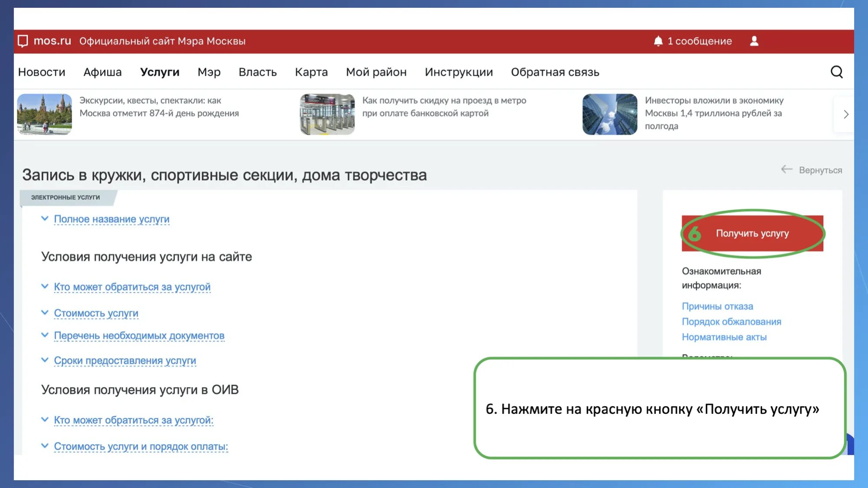The width and height of the screenshot is (868, 488).
Task: Open the user profile icon
Action: pyautogui.click(x=754, y=41)
